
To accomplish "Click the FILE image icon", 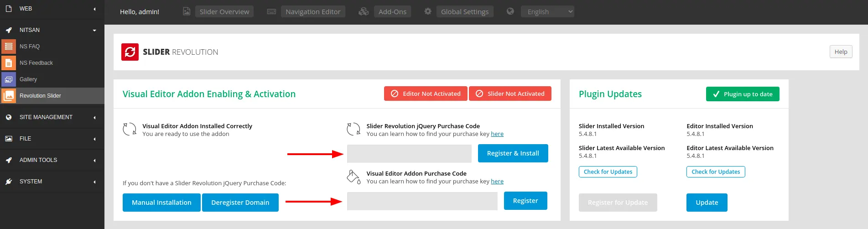I will click(9, 139).
